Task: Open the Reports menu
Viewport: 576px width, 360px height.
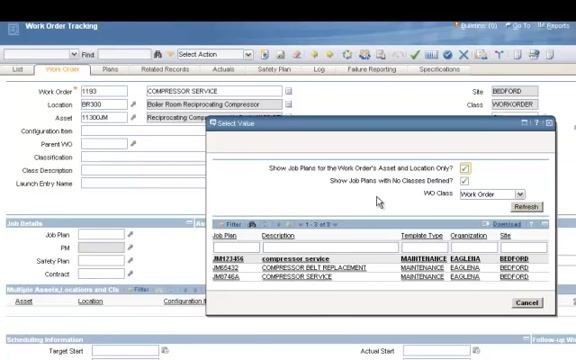Action: pyautogui.click(x=557, y=26)
